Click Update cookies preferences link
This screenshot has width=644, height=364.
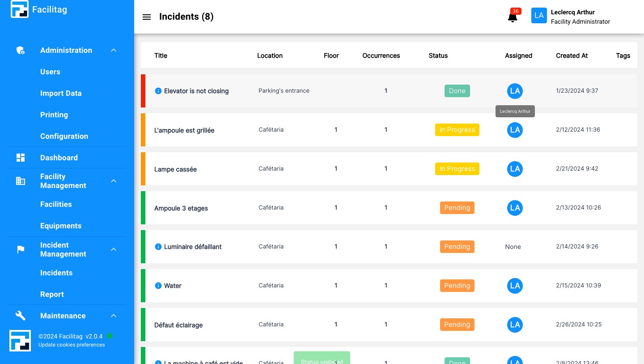pos(72,345)
